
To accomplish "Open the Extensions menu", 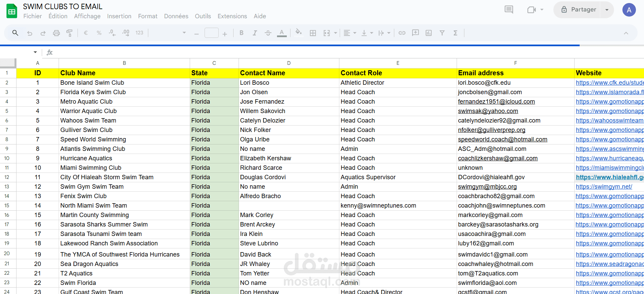I will click(232, 16).
